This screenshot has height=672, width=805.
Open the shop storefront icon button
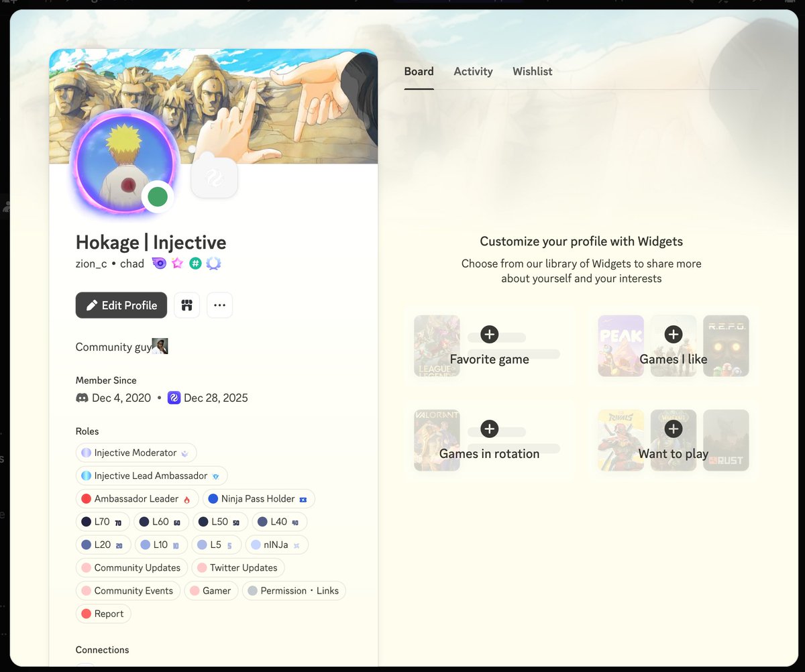(186, 305)
